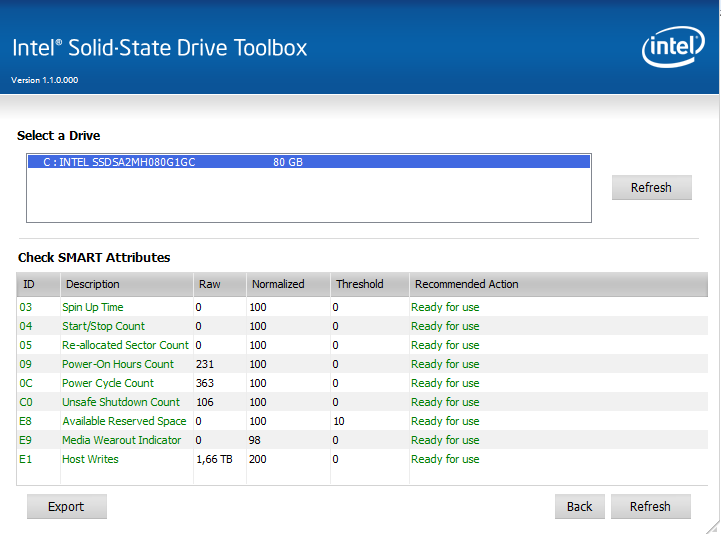Sort by the Description column header

[127, 284]
